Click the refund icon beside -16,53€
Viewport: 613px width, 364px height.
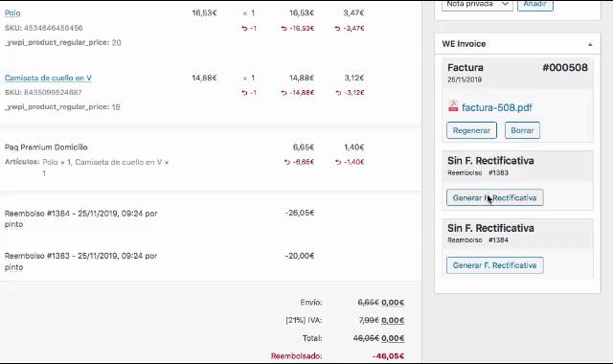[x=284, y=28]
